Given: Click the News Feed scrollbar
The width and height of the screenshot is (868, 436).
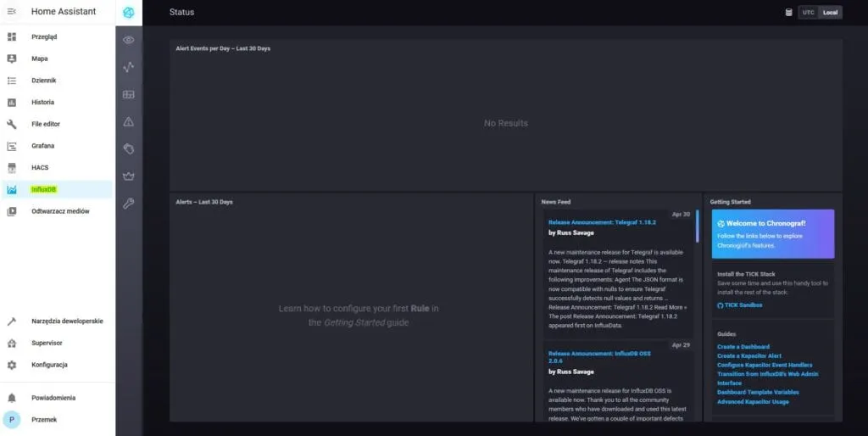Looking at the screenshot, I should [697, 226].
